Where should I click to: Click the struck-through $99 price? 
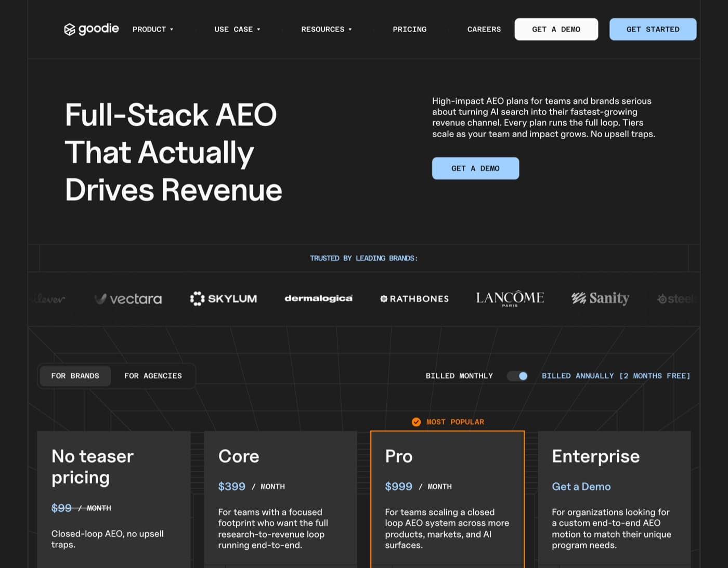(x=61, y=508)
